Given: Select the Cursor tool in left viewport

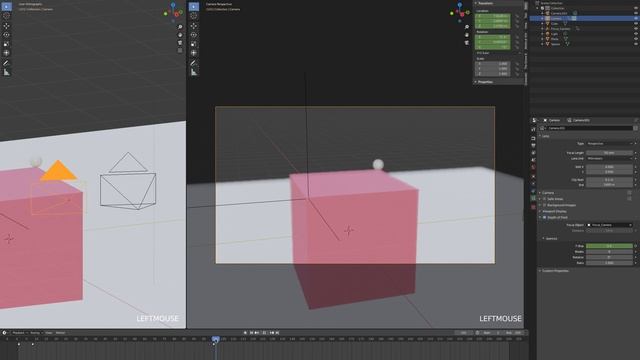Looking at the screenshot, I should [x=7, y=16].
